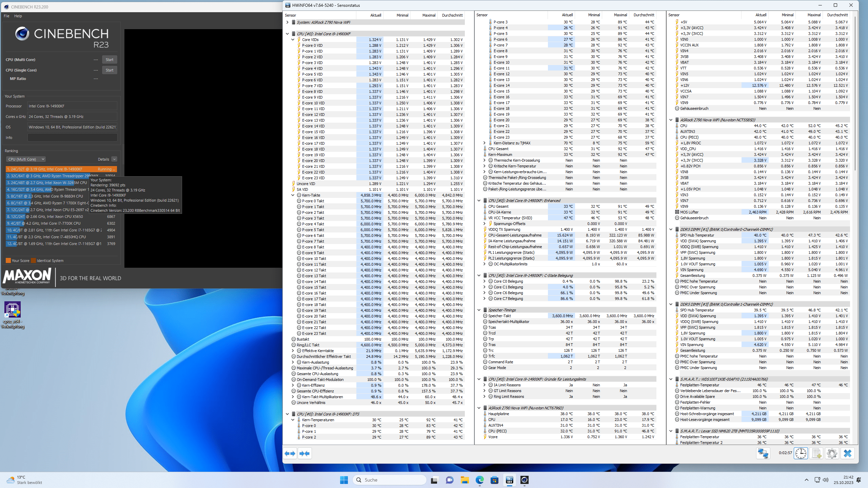Click Info input field in Cinebench

coord(72,138)
